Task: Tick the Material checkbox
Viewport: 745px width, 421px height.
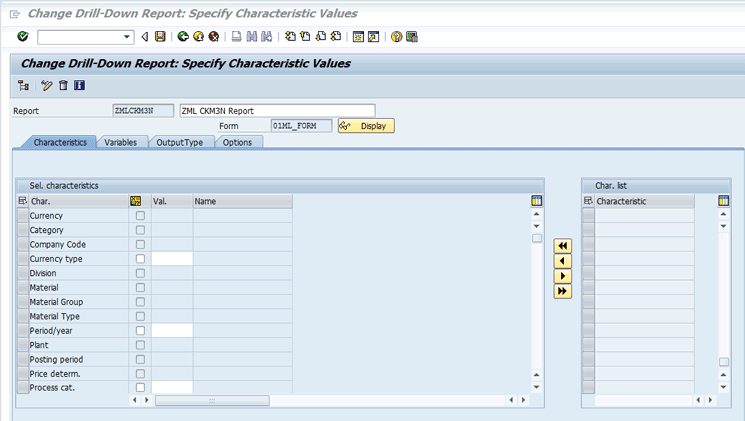Action: (x=140, y=287)
